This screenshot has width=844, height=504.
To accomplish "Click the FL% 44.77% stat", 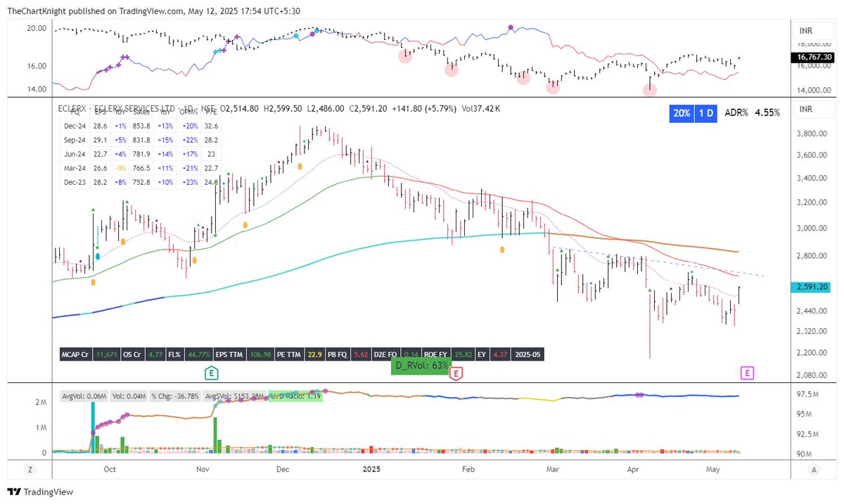I will pyautogui.click(x=188, y=356).
